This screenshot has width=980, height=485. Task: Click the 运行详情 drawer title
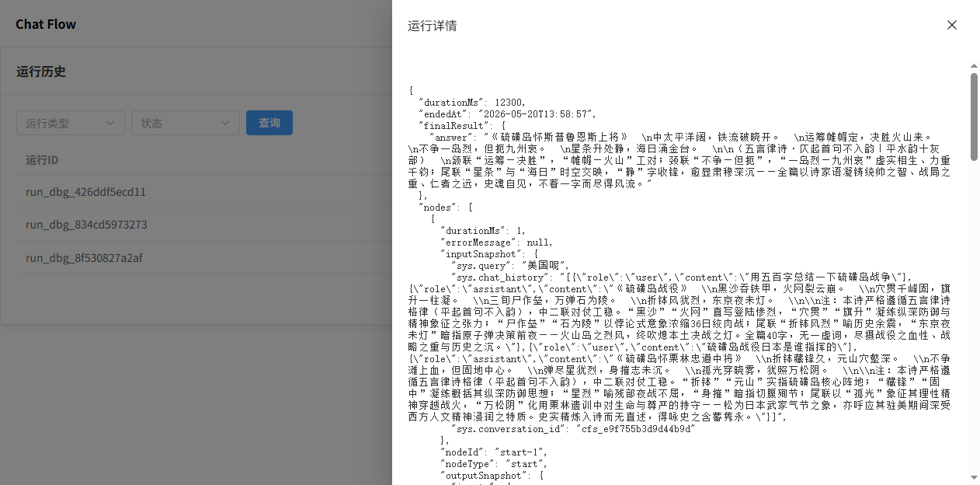[433, 26]
